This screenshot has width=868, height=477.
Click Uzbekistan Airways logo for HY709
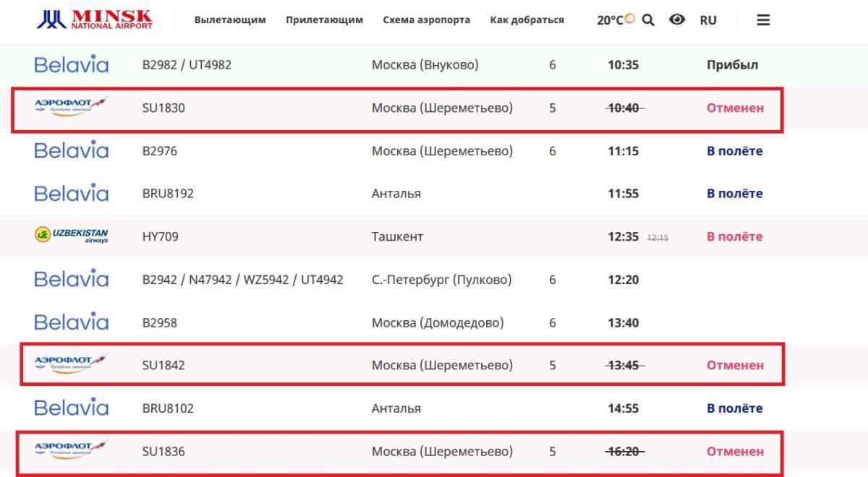click(x=71, y=236)
